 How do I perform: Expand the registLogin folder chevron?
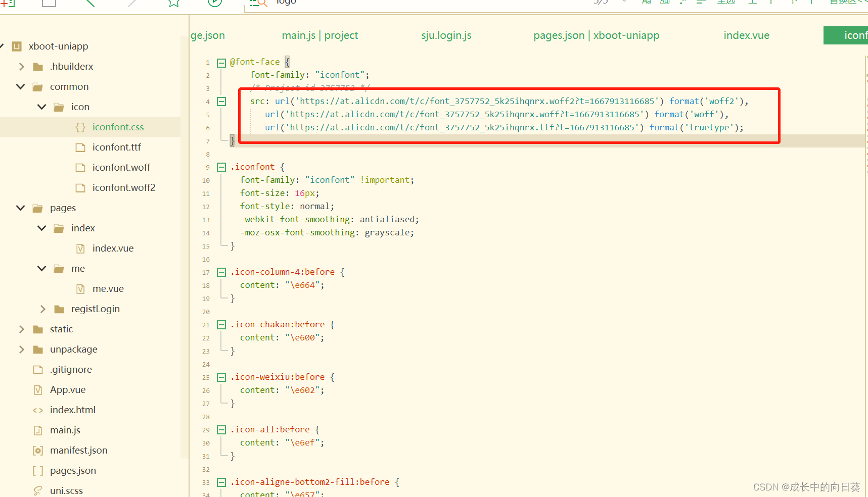click(42, 309)
